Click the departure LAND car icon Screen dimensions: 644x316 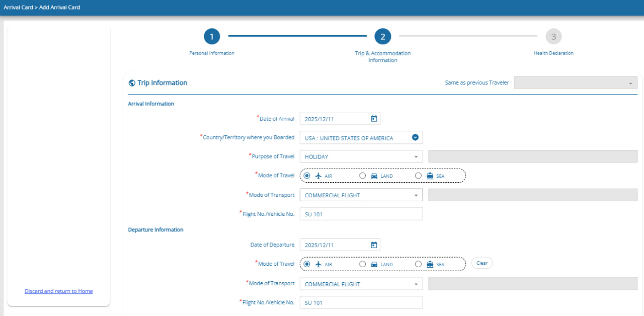tap(374, 264)
